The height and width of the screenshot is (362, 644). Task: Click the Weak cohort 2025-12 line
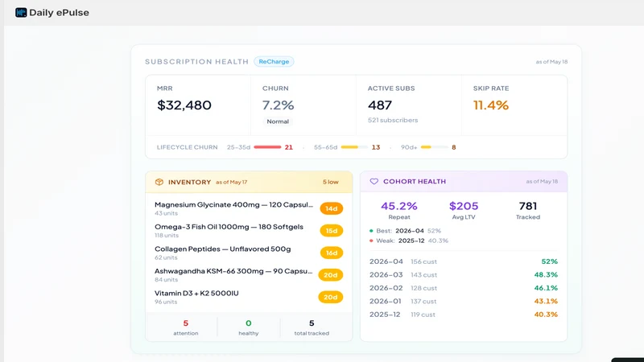pyautogui.click(x=409, y=241)
